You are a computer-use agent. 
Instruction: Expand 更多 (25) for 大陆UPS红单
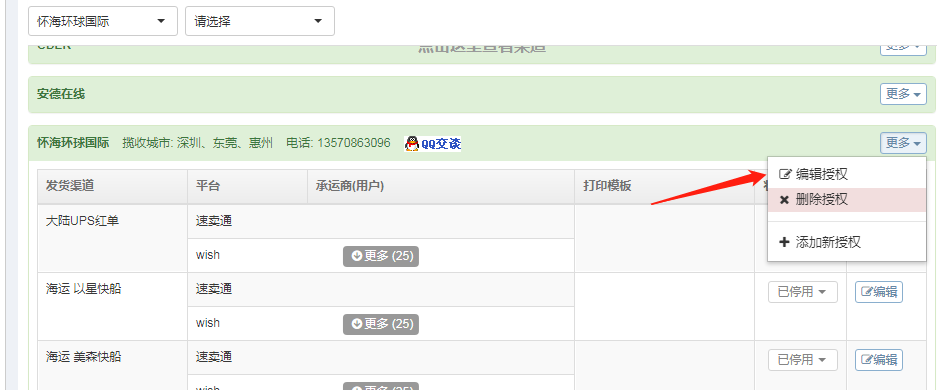pos(381,256)
